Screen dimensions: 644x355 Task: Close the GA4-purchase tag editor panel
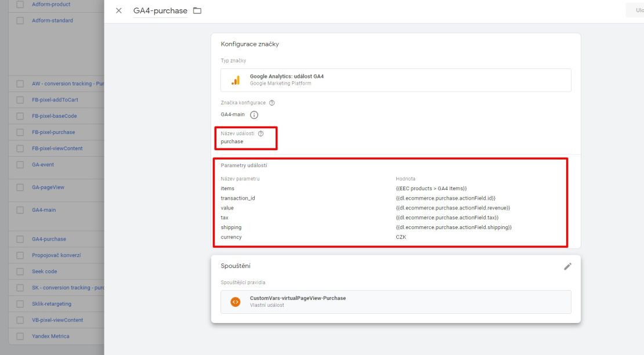coord(119,10)
